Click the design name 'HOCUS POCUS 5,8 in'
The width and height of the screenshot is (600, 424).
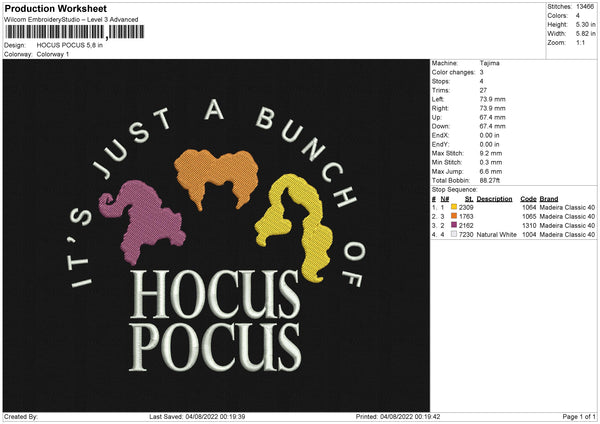[x=70, y=45]
